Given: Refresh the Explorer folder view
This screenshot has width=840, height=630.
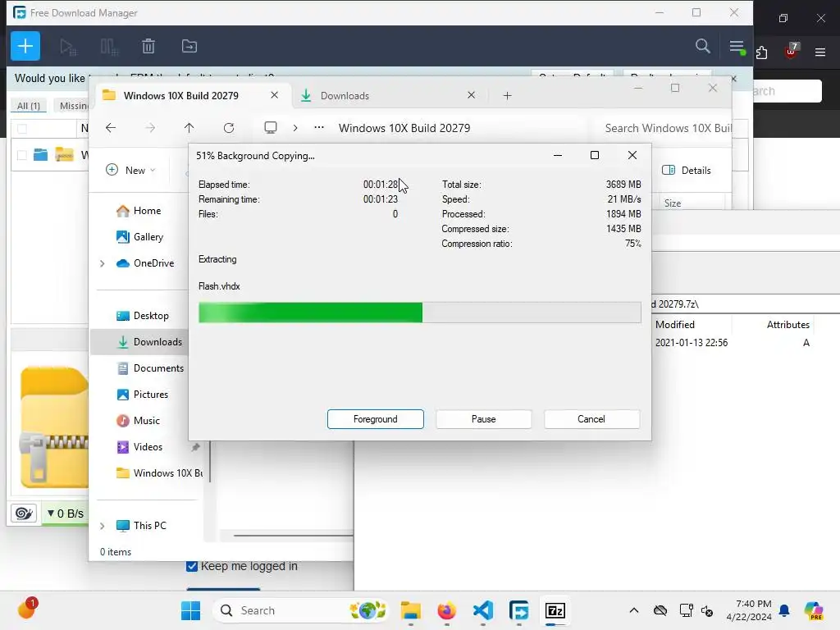Looking at the screenshot, I should [x=229, y=128].
